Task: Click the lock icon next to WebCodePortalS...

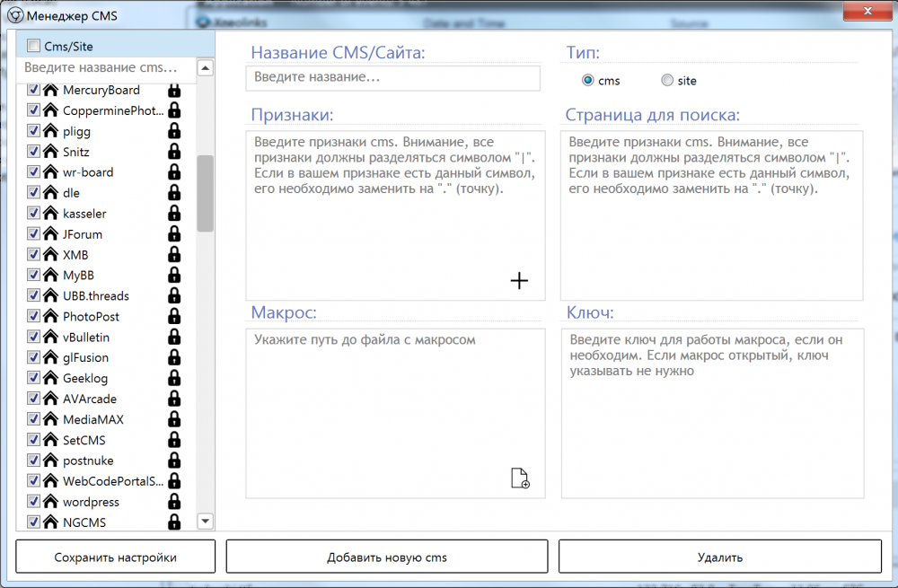Action: [x=174, y=481]
